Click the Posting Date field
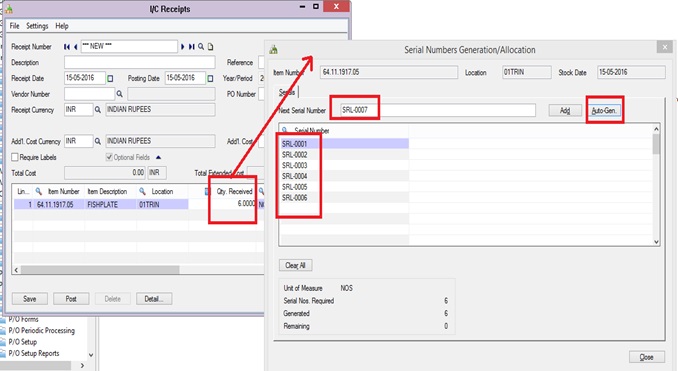Image resolution: width=678 pixels, height=371 pixels. click(185, 78)
